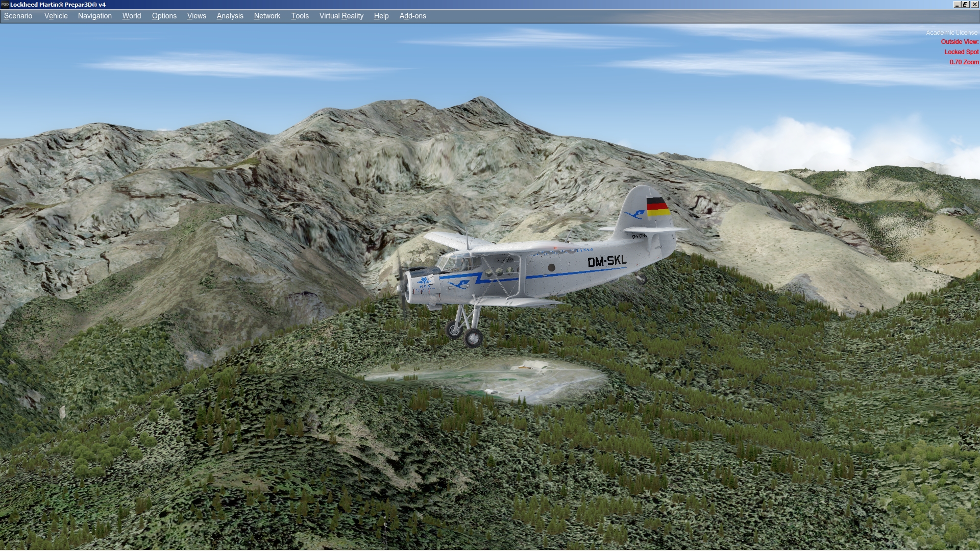Click the 'Locked Spot' overlay text
This screenshot has height=551, width=980.
click(961, 52)
